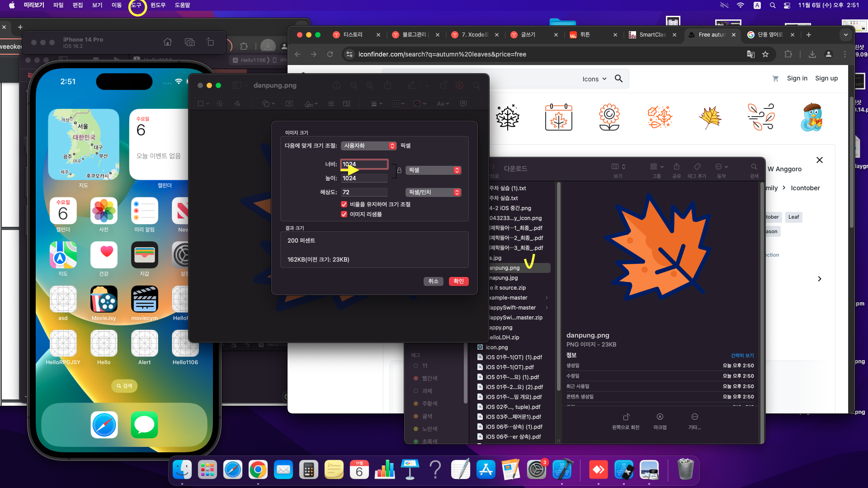Screen dimensions: 868x488
Task: Click the red 확인 button
Action: tap(458, 281)
